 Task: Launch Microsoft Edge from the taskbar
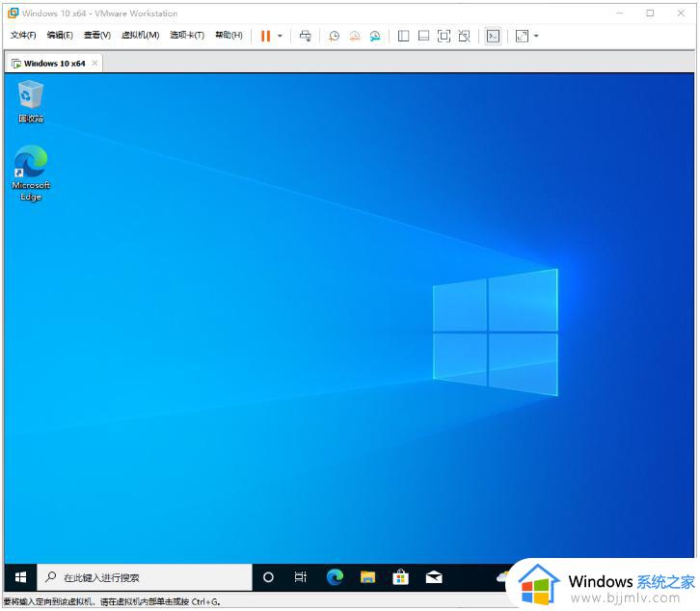335,577
